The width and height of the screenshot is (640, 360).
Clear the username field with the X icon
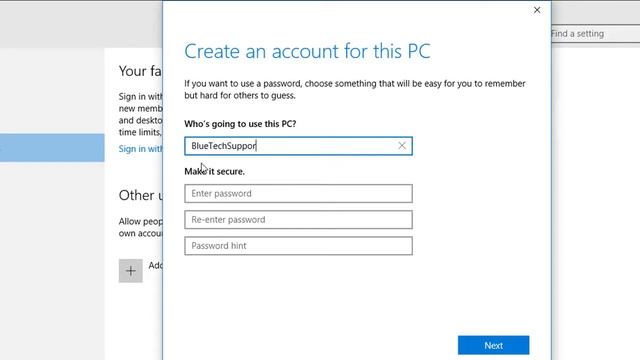[402, 146]
